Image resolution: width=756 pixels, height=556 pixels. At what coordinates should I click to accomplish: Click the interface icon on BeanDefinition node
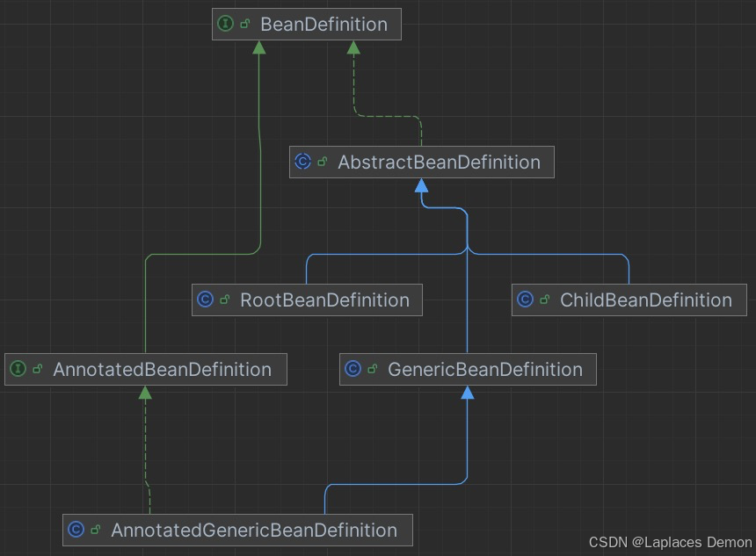point(226,24)
